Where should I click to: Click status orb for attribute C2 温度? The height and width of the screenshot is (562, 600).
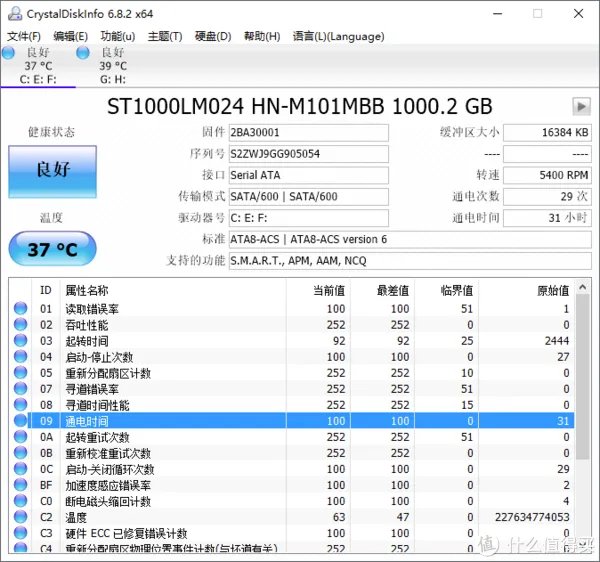click(x=21, y=517)
